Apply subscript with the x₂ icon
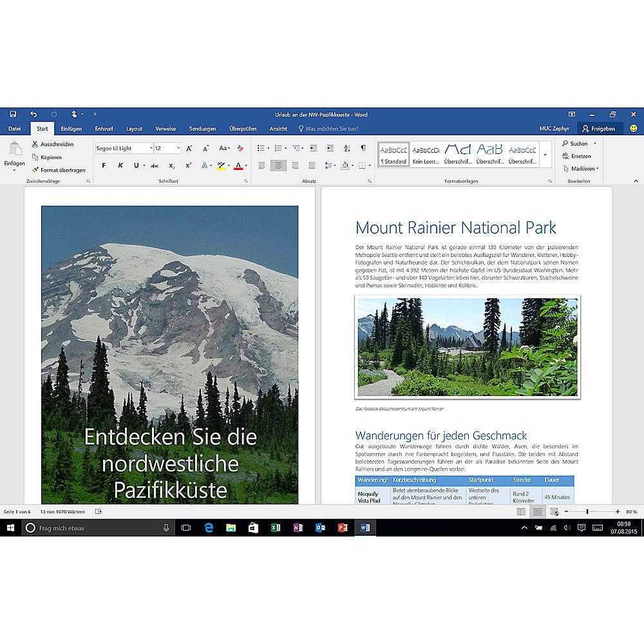Screen dimensions: 644x644 click(x=173, y=166)
